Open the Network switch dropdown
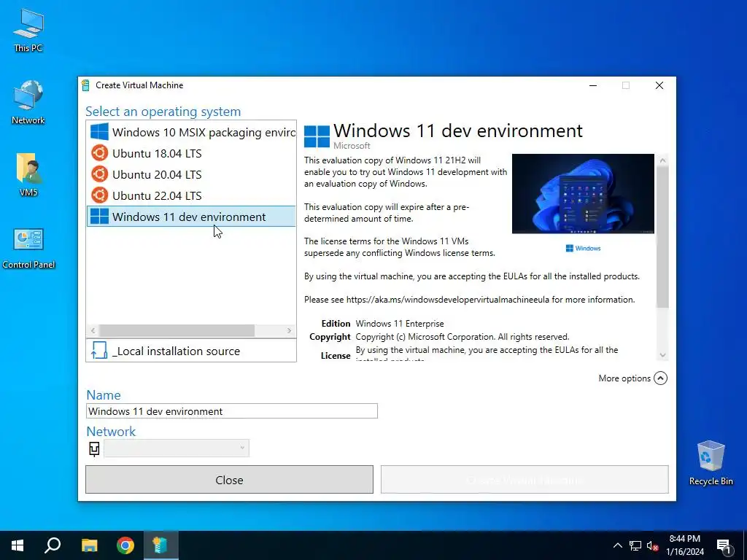 [x=177, y=448]
